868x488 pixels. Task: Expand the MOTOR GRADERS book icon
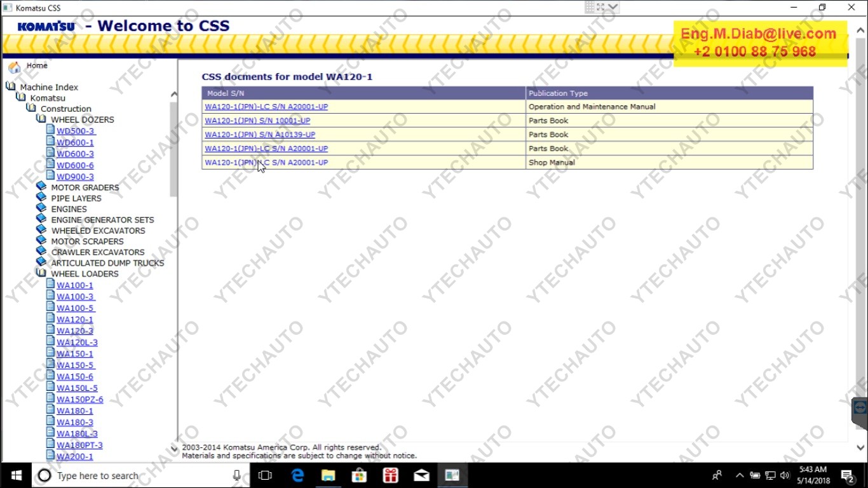(x=41, y=187)
